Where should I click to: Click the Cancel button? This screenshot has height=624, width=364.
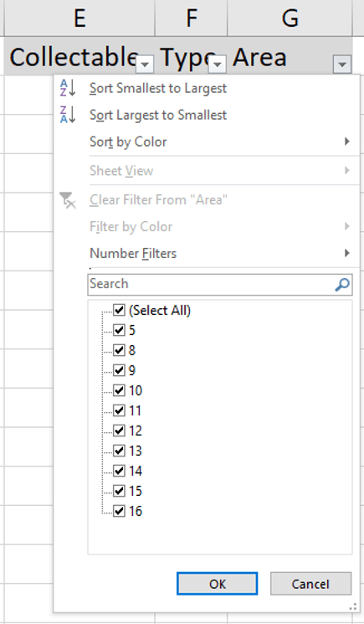310,584
